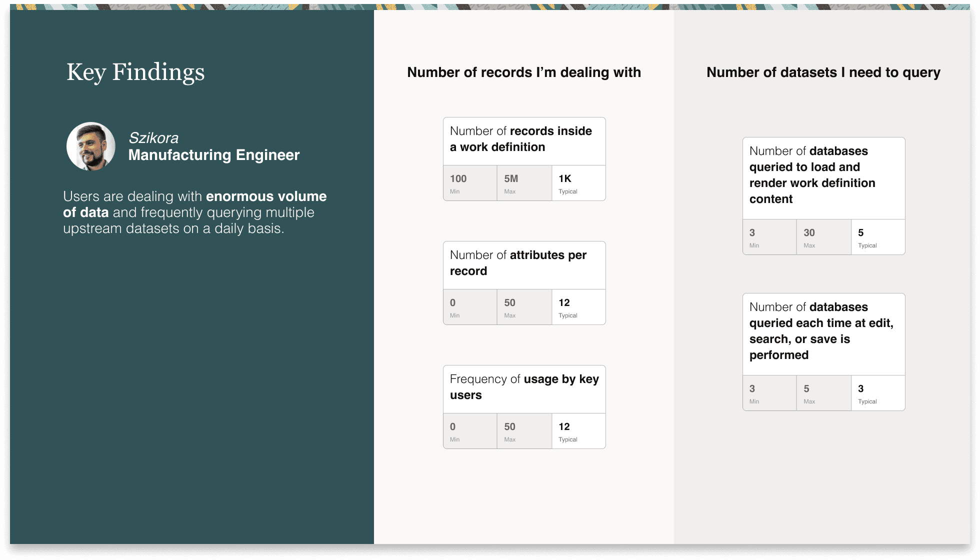Select 'Number of records I'm dealing with' heading
This screenshot has height=560, width=980.
tap(523, 72)
